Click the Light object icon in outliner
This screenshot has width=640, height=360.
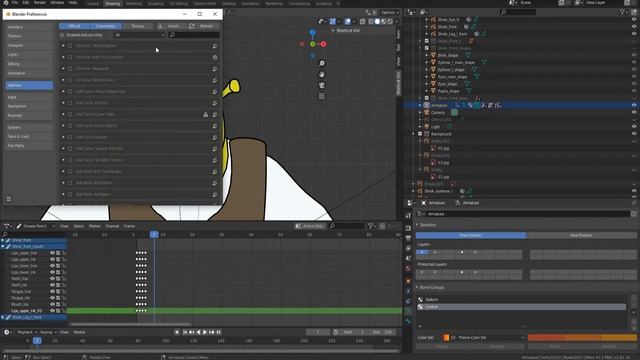click(427, 127)
